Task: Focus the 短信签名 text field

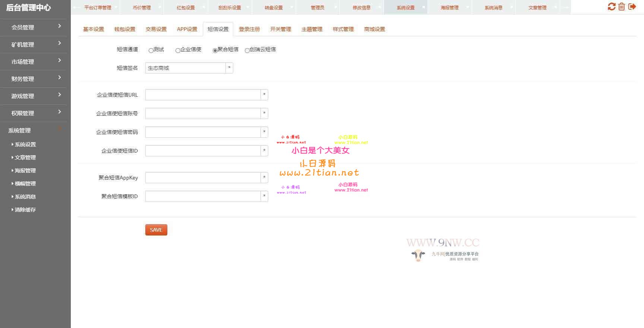Action: pos(185,68)
